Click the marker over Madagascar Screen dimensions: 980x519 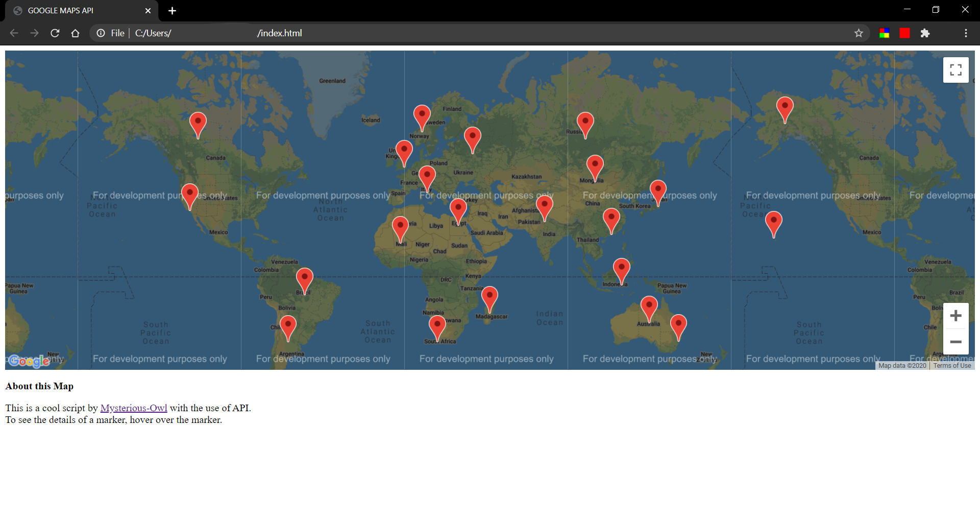tap(489, 299)
